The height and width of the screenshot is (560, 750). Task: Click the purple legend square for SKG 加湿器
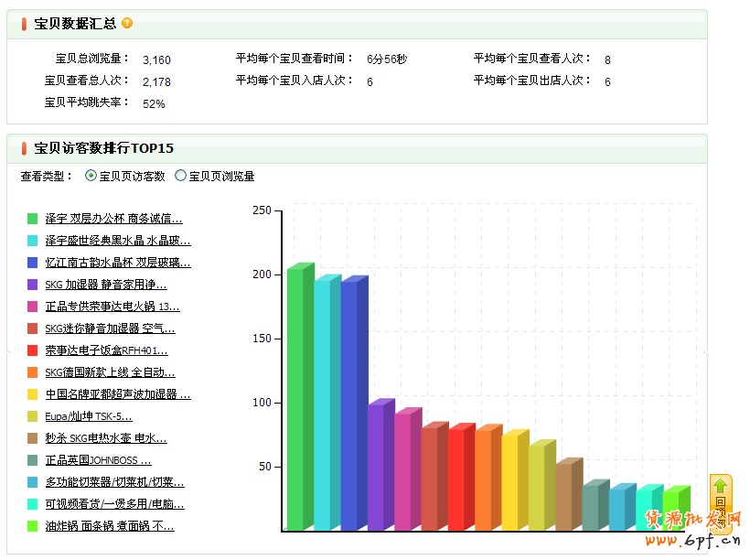pos(33,285)
